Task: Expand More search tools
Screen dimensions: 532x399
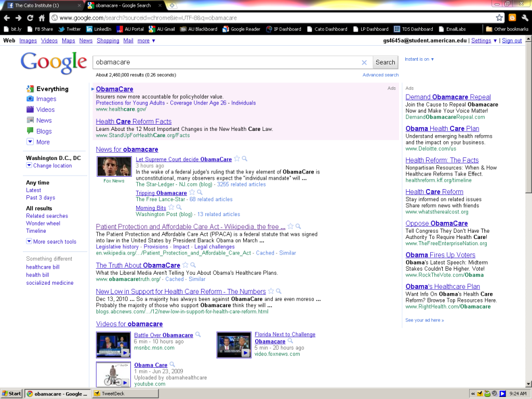Action: (51, 242)
